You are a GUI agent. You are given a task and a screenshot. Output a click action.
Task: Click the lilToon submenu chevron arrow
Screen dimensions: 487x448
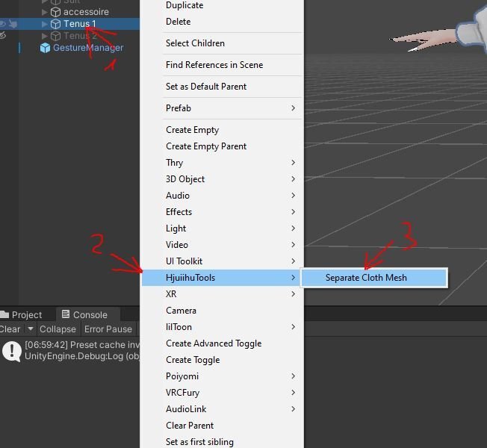[x=294, y=327]
